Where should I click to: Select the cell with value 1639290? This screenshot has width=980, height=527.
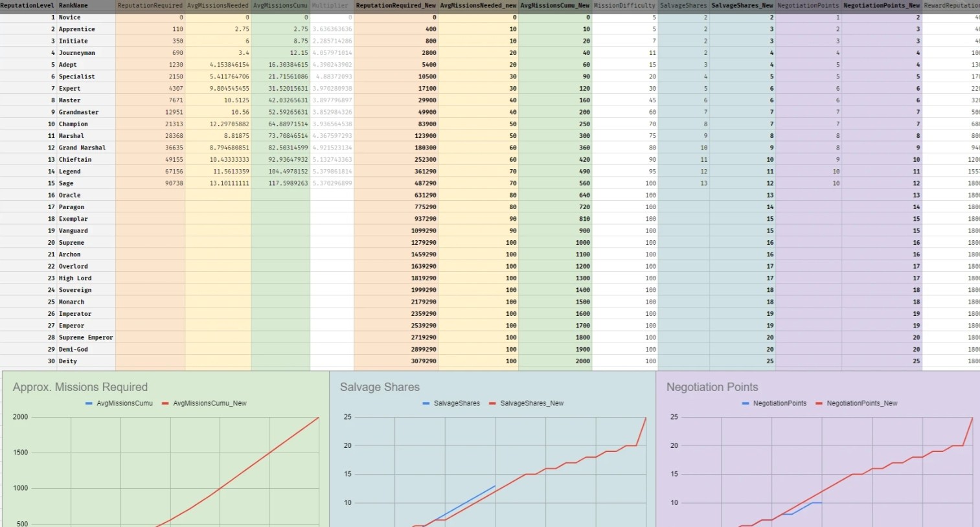coord(396,267)
